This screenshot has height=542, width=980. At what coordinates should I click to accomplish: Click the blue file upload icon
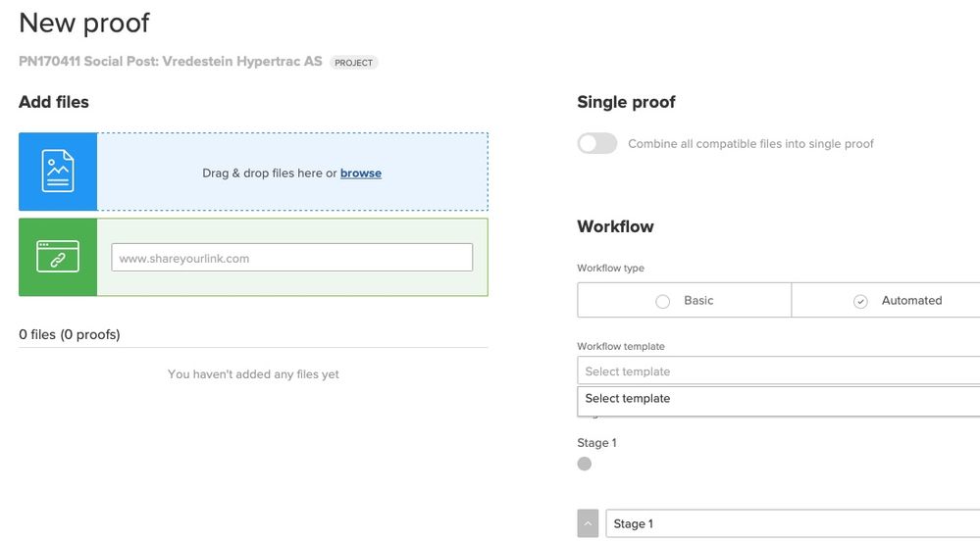[x=58, y=172]
